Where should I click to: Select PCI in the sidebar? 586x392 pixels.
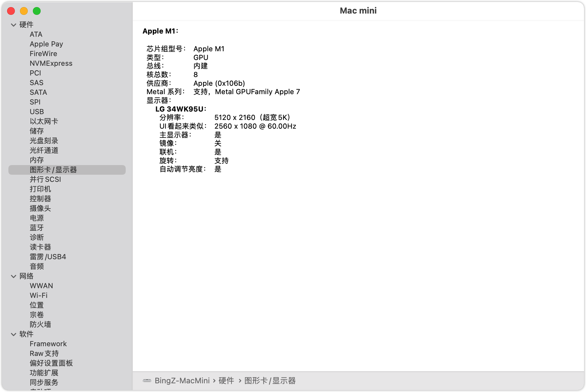(x=35, y=73)
